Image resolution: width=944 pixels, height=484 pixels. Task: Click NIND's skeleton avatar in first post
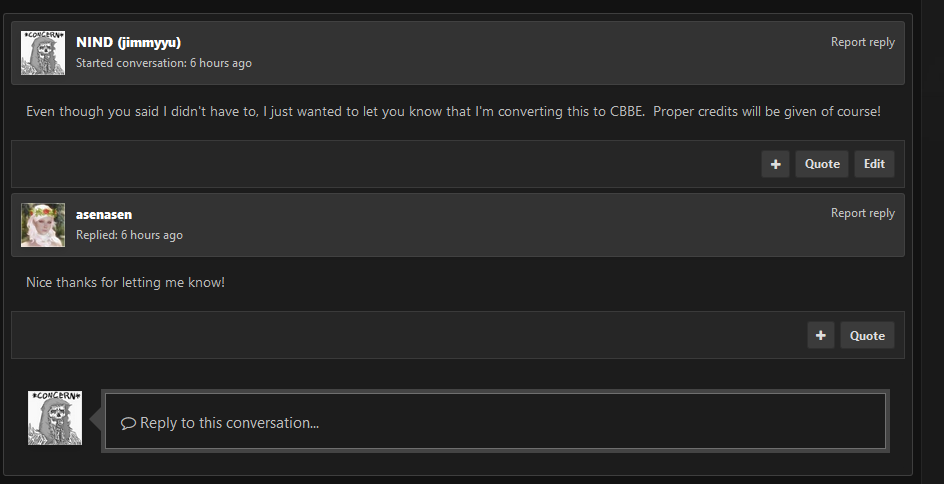pos(43,53)
